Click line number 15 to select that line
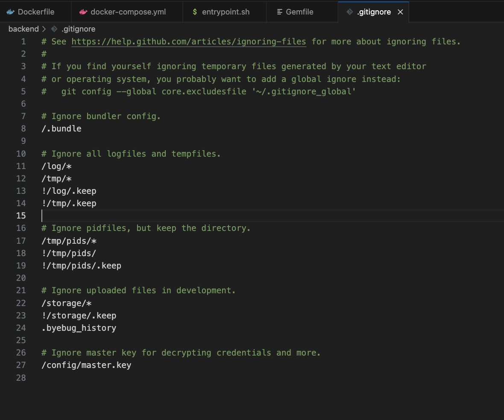Image resolution: width=504 pixels, height=420 pixels. click(x=21, y=216)
